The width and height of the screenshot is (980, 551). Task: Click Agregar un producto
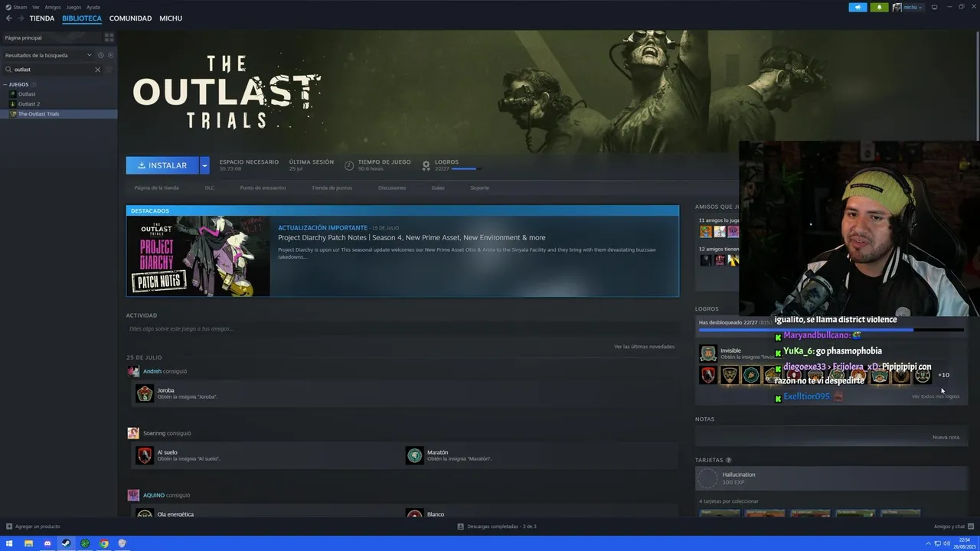pyautogui.click(x=32, y=527)
